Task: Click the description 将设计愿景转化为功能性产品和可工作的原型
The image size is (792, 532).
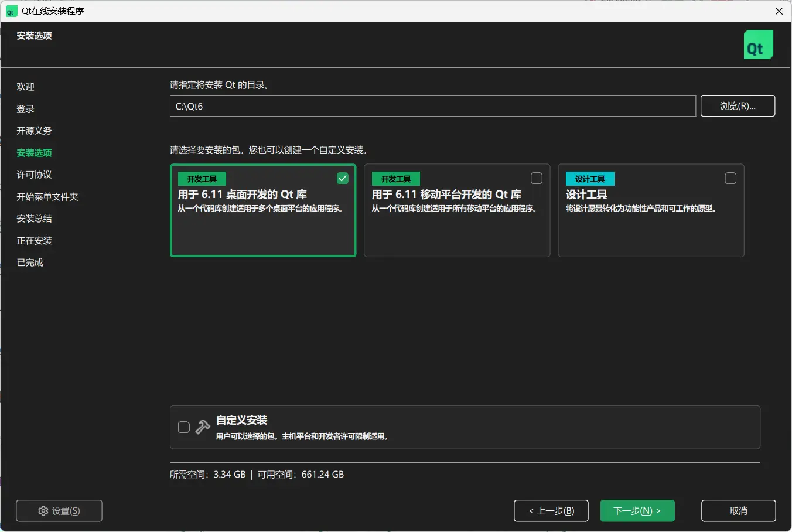Action: pyautogui.click(x=642, y=209)
